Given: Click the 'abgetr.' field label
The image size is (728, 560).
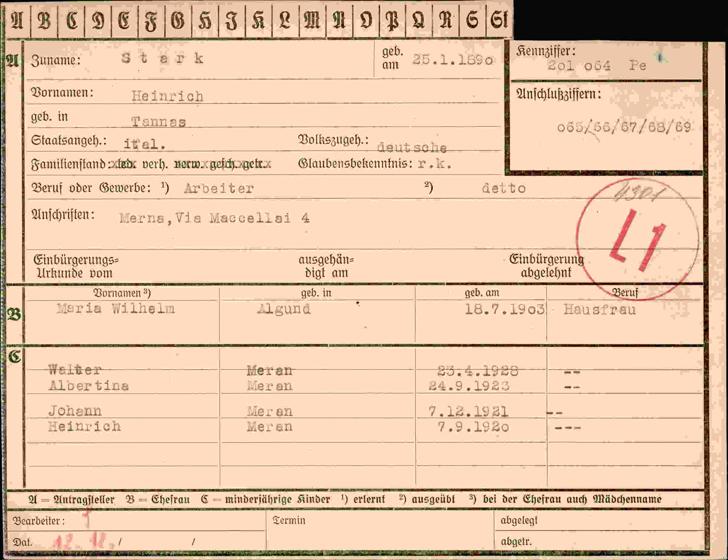Looking at the screenshot, I should (516, 541).
